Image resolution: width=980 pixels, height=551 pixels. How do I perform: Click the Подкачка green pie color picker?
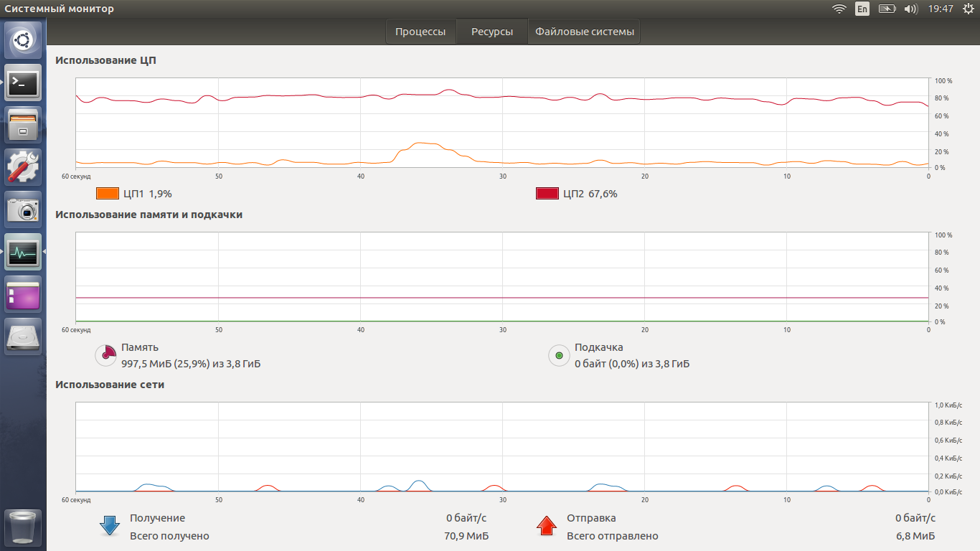click(559, 355)
